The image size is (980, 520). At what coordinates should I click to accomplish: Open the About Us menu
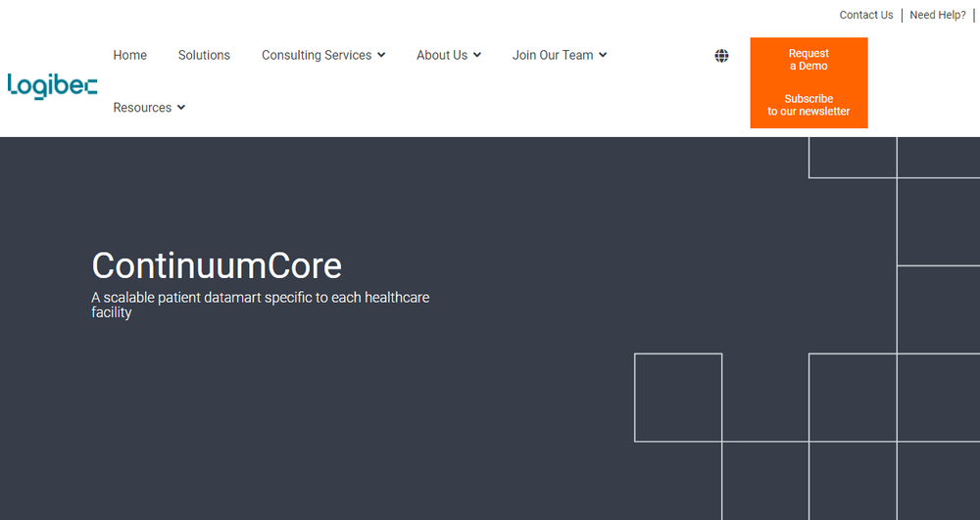tap(442, 55)
